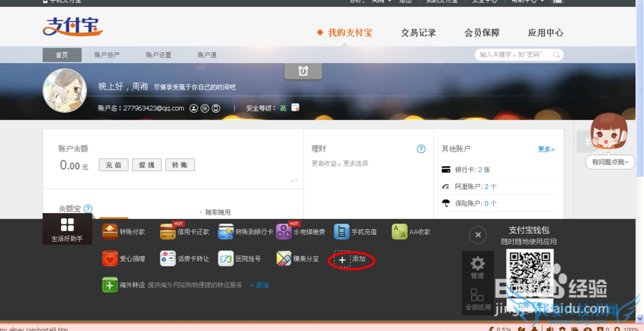Screen dimensions: 644x331
Task: Open the AA收款 split bill icon
Action: point(400,232)
